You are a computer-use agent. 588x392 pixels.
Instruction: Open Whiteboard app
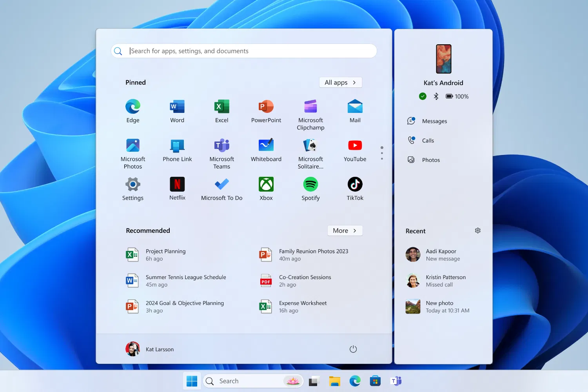click(x=266, y=150)
